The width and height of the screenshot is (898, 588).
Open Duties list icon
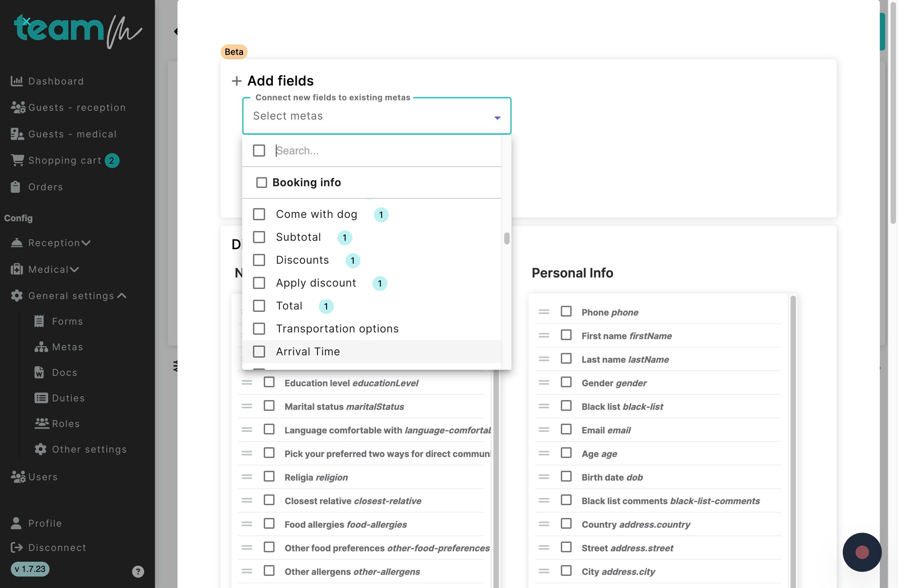(x=41, y=398)
